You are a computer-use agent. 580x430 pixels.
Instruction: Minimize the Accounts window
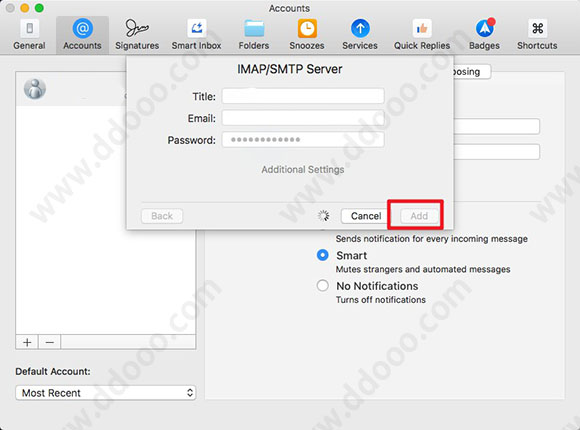(x=25, y=8)
